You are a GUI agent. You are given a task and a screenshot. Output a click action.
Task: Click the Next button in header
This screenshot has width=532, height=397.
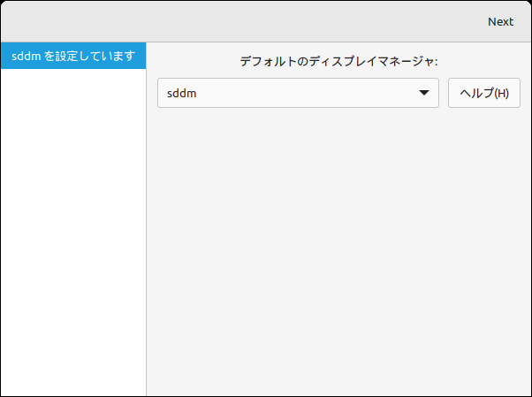pyautogui.click(x=500, y=22)
